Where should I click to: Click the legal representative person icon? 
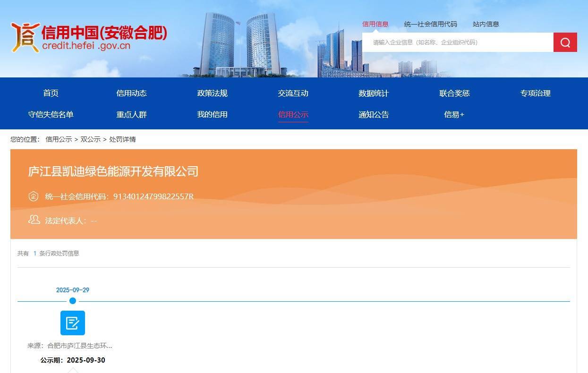(x=33, y=220)
